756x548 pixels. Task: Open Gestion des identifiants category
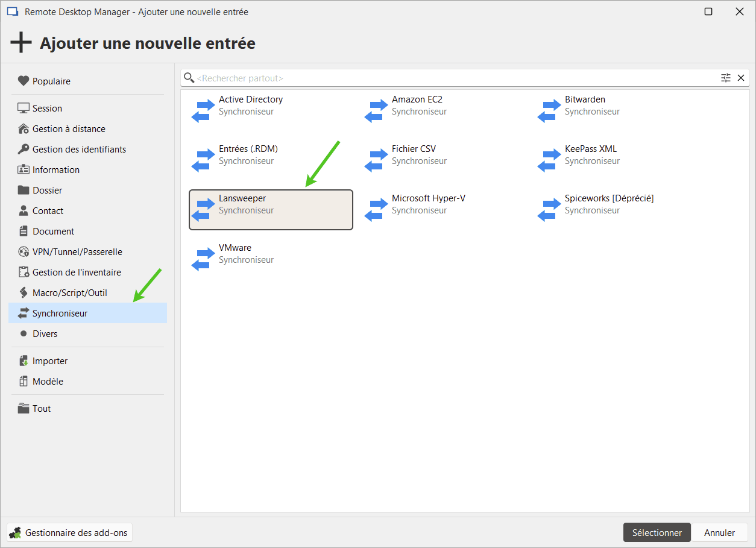click(79, 150)
